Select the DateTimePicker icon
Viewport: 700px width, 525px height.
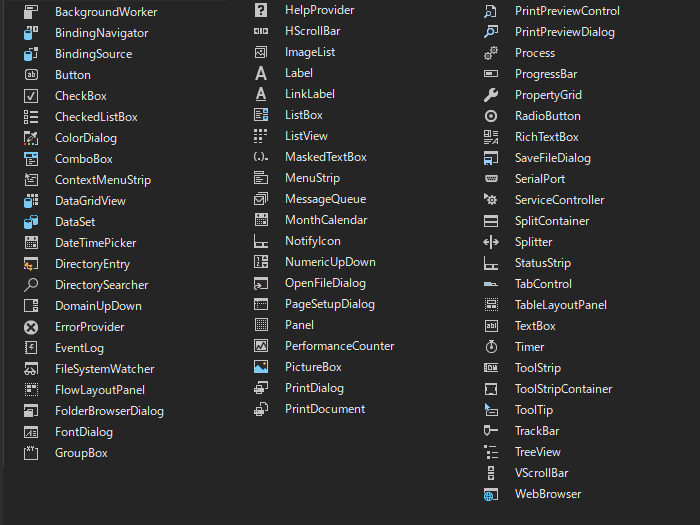[31, 243]
